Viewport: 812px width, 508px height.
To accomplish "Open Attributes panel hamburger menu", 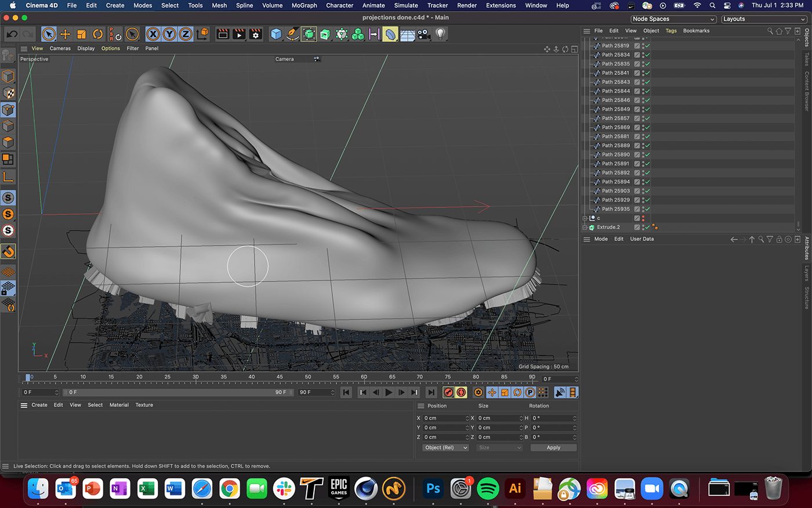I will (x=586, y=239).
